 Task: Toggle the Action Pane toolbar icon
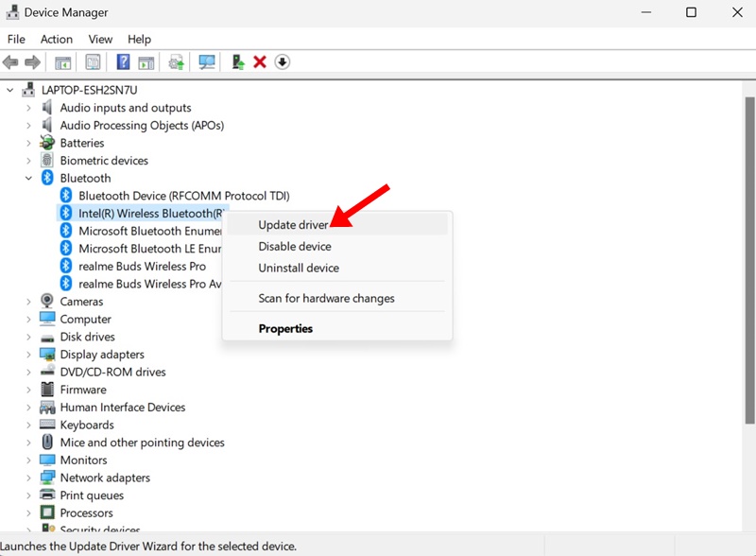coord(146,62)
